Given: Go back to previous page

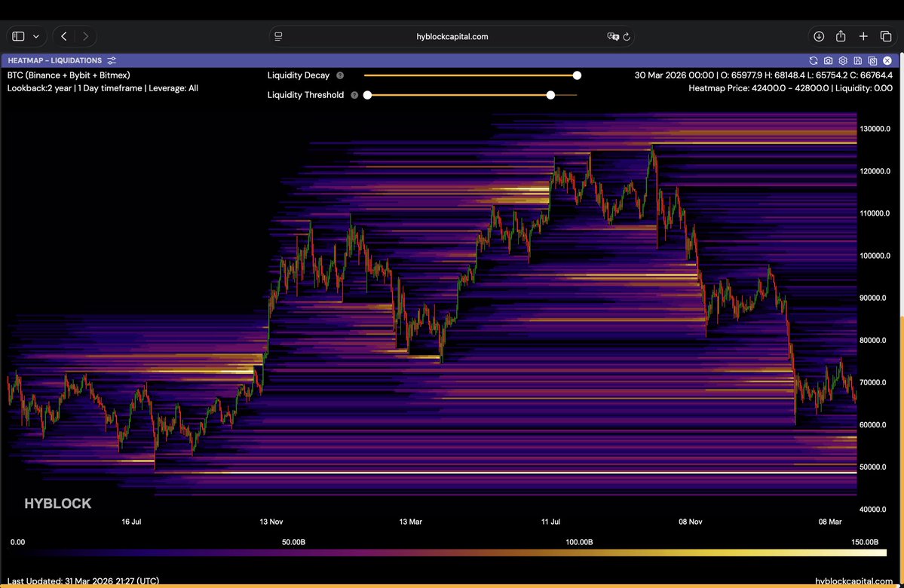Looking at the screenshot, I should (x=64, y=36).
